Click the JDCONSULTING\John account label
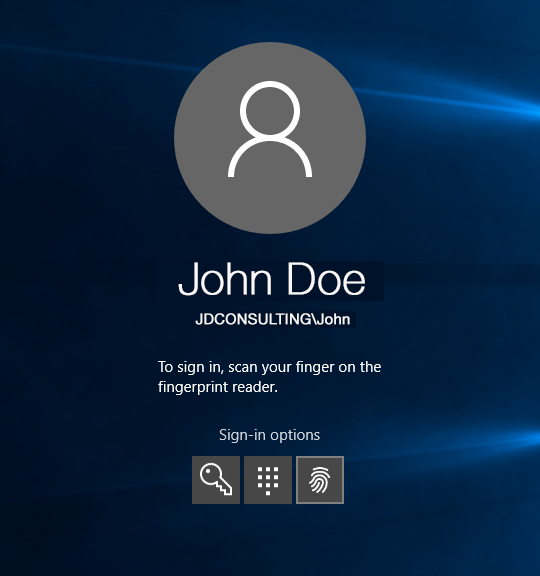The width and height of the screenshot is (540, 576). click(273, 319)
